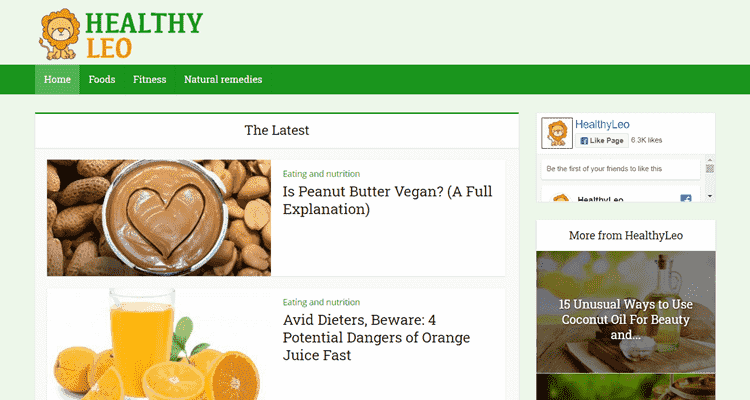750x400 pixels.
Task: Click the Facebook icon on Like Page button
Action: [584, 141]
